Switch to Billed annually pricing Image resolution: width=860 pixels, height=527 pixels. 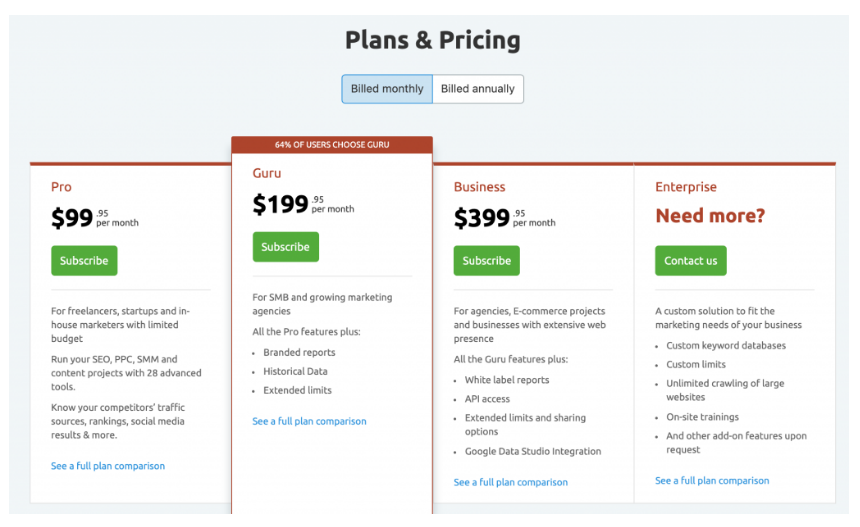click(x=478, y=89)
